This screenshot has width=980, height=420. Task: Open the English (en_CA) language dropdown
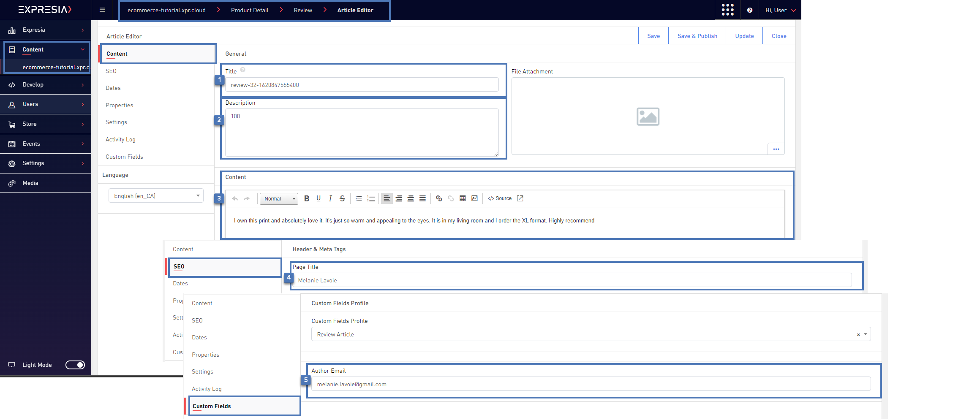pyautogui.click(x=156, y=196)
